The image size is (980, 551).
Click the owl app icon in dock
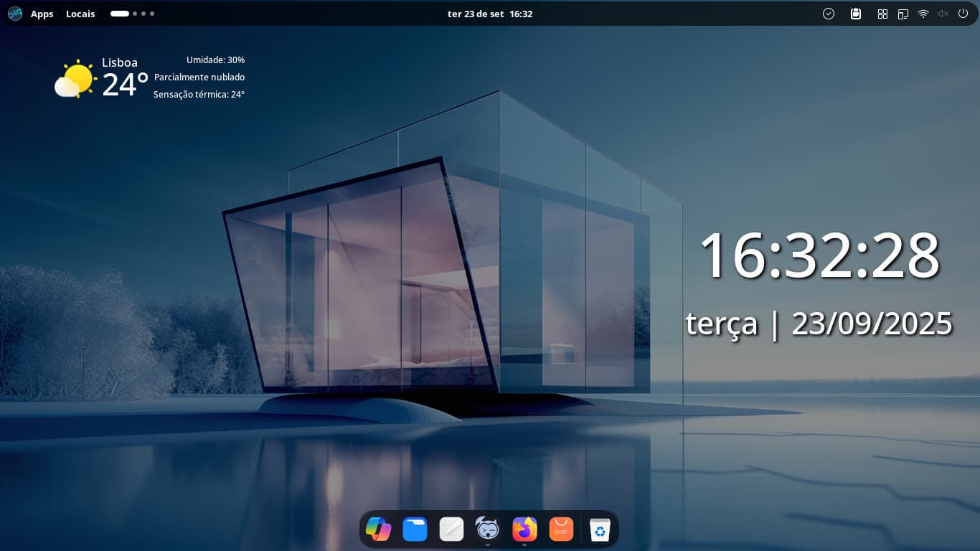488,529
